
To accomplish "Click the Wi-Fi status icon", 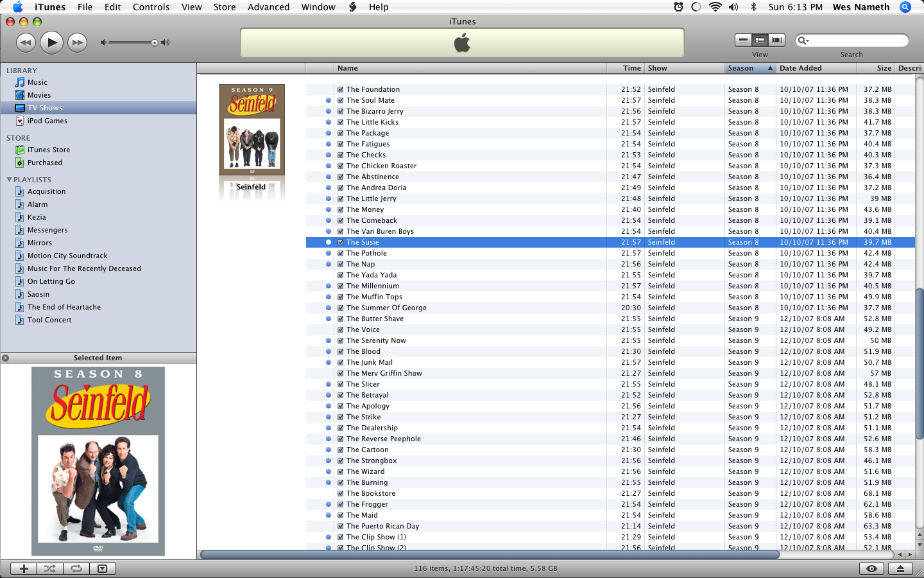I will [x=715, y=7].
